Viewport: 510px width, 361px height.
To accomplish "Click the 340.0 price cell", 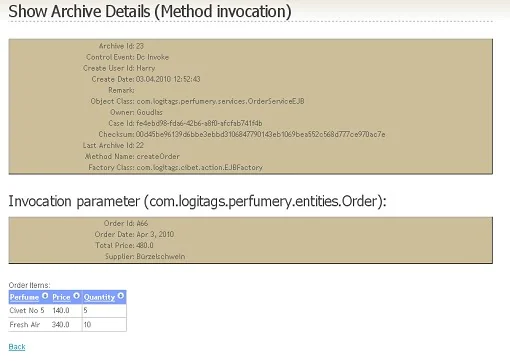I will (61, 324).
